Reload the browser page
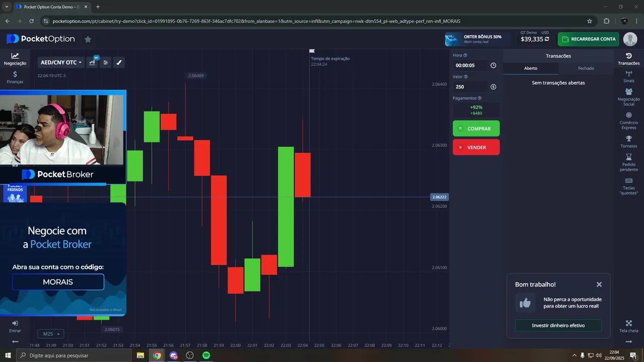This screenshot has width=644, height=362. tap(32, 21)
